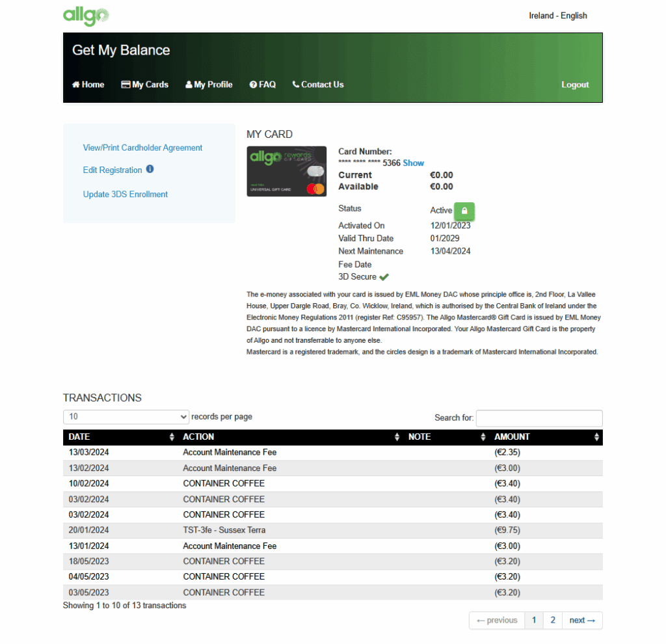Click the Search for input field
Screen dimensions: 666x644
[x=539, y=418]
